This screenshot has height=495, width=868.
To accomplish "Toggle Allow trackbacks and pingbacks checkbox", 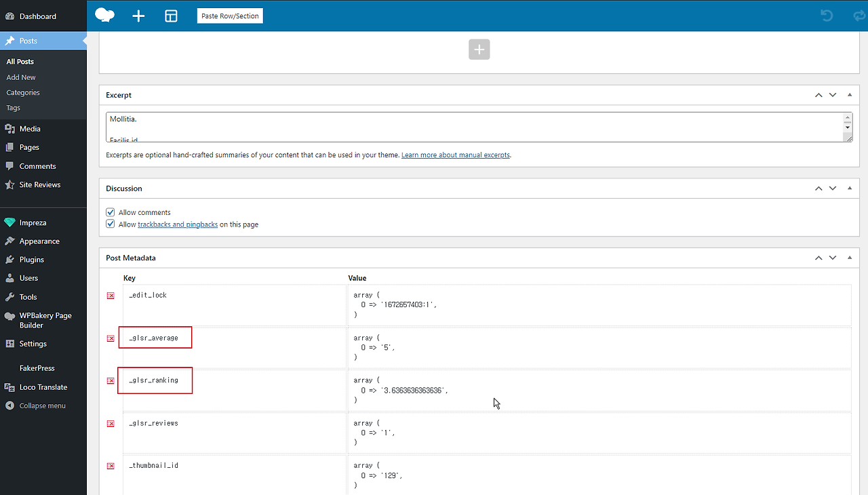I will (111, 224).
